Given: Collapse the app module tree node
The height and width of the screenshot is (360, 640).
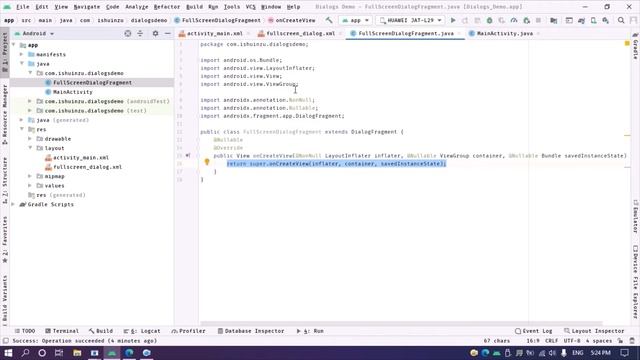Looking at the screenshot, I should coord(14,45).
